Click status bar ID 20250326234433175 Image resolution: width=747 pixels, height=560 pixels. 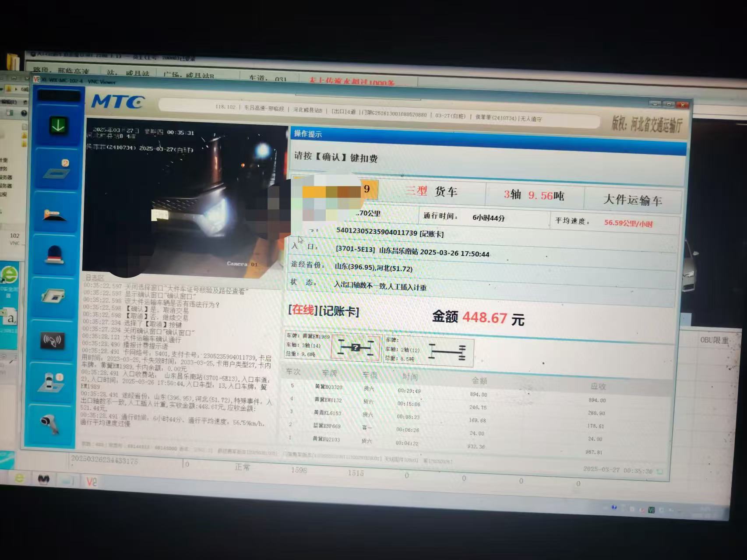click(x=104, y=460)
